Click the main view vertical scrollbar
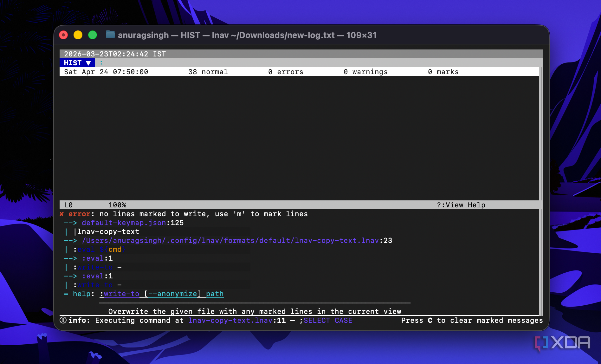 tap(541, 133)
